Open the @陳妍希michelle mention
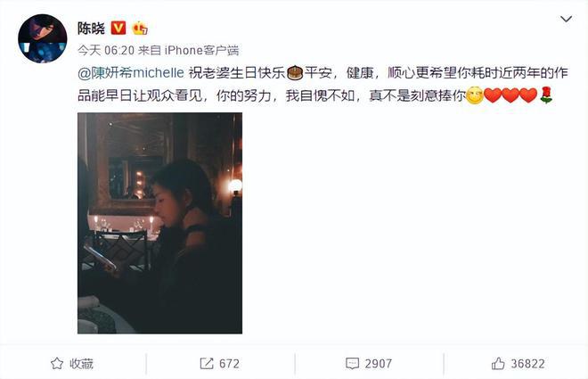The image size is (588, 379). click(x=131, y=72)
